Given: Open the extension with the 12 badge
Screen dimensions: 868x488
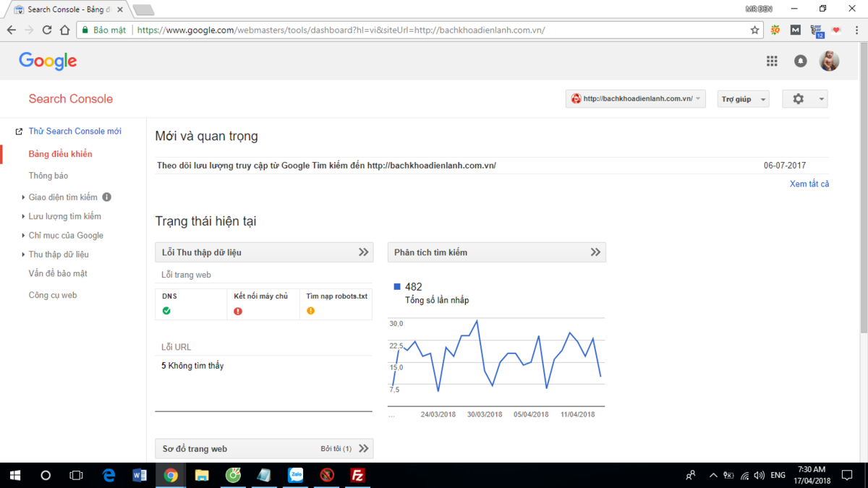Looking at the screenshot, I should [x=817, y=31].
